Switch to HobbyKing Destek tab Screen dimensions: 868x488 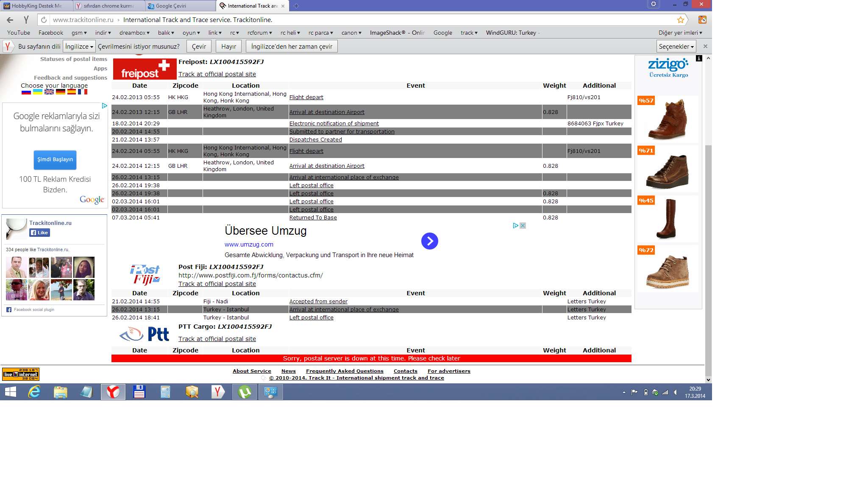point(36,6)
